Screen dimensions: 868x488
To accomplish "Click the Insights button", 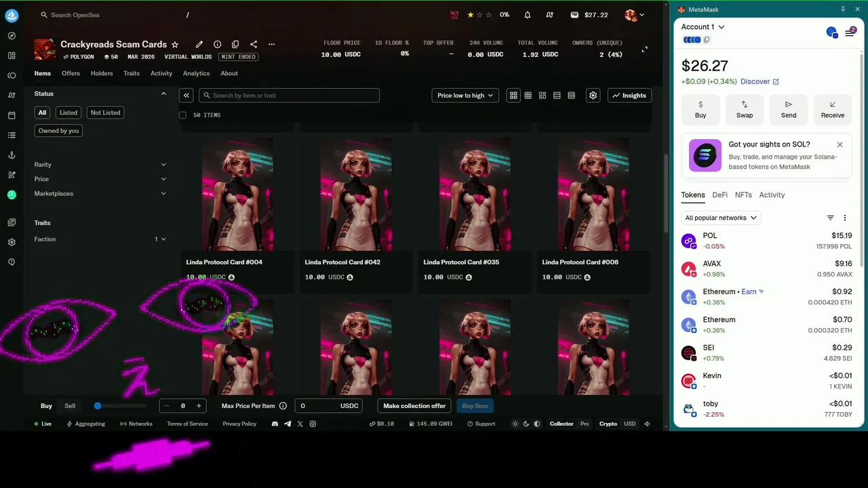I will (629, 96).
